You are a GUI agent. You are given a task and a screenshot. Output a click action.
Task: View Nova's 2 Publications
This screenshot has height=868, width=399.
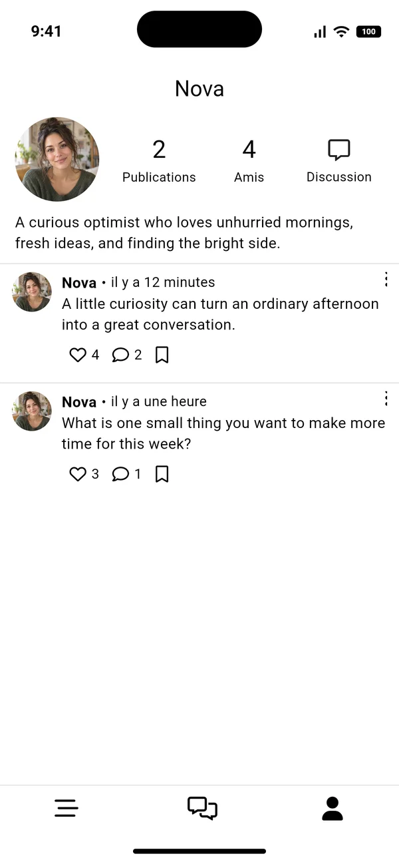coord(159,161)
